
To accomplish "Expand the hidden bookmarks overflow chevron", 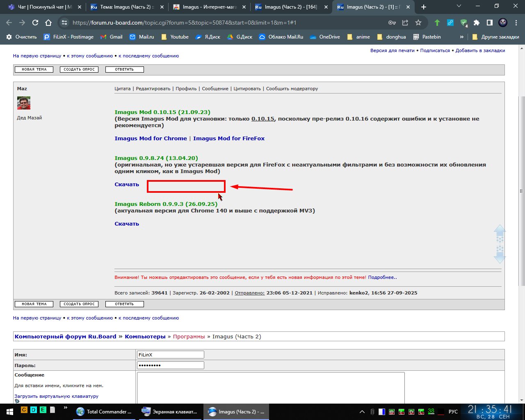I will pos(461,37).
